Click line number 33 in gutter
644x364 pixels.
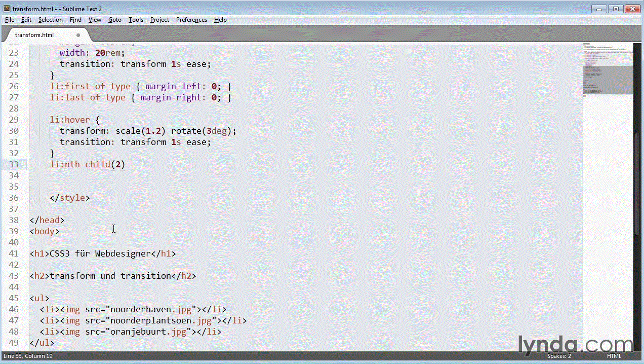pyautogui.click(x=14, y=164)
